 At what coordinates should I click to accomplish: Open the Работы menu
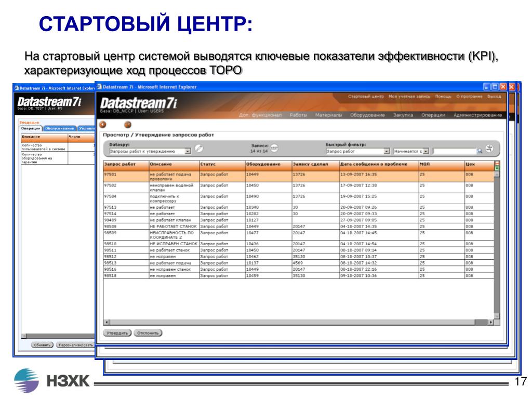point(298,115)
